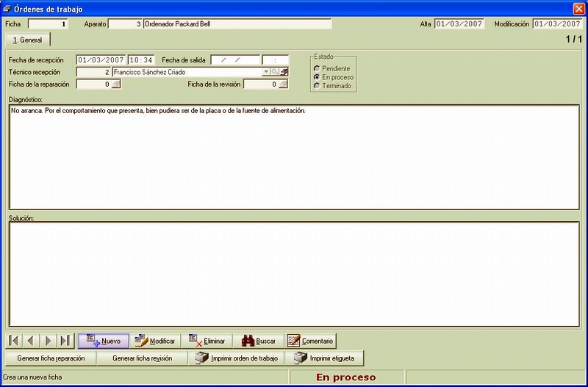The image size is (588, 387).
Task: Delete the record using Eliminar
Action: 207,341
